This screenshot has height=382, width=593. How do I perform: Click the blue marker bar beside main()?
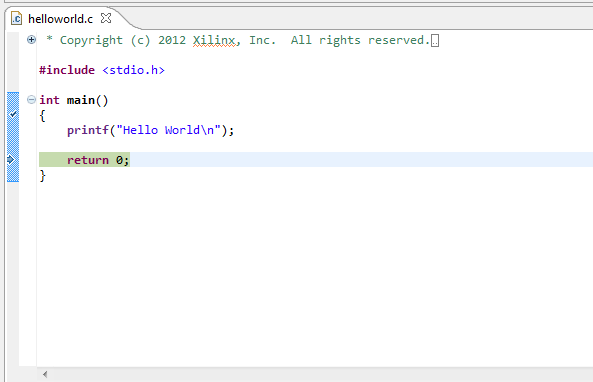(13, 137)
